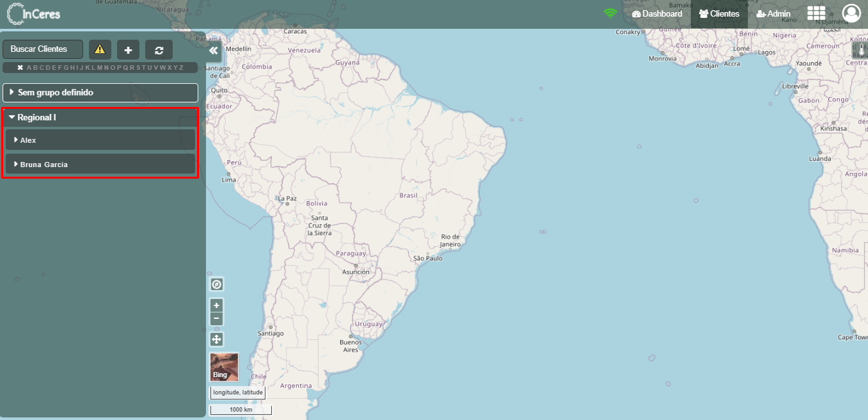The image size is (868, 420).
Task: Click the Medellín map label
Action: pyautogui.click(x=239, y=49)
